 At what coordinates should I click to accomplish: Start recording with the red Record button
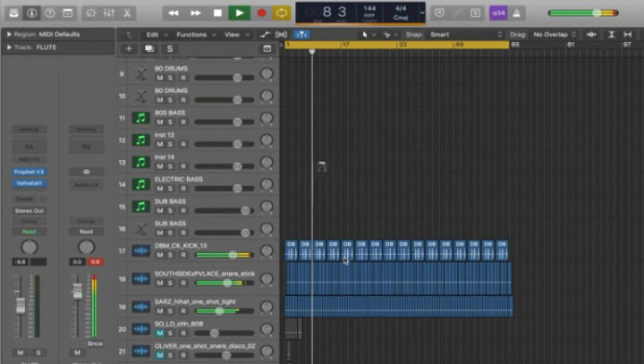[261, 13]
